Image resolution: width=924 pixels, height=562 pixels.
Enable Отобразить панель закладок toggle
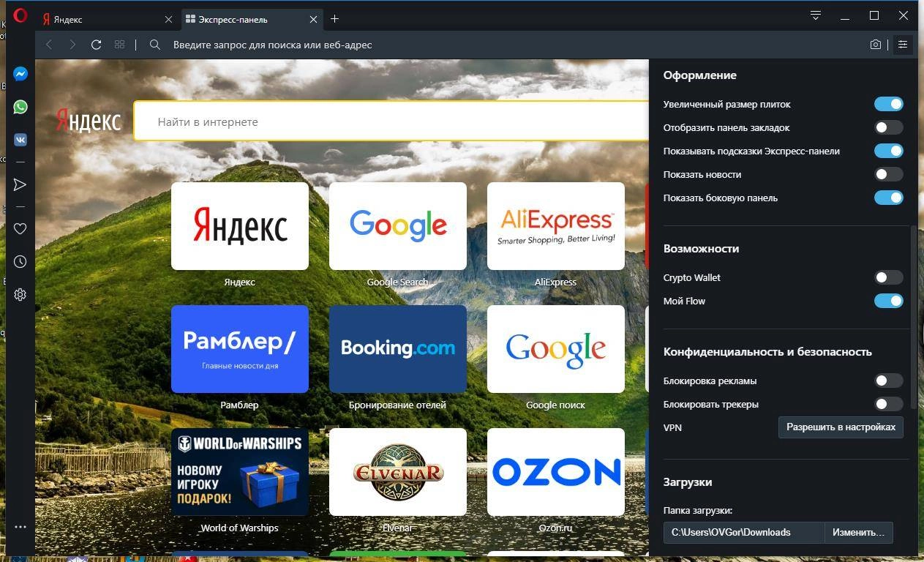click(x=889, y=127)
